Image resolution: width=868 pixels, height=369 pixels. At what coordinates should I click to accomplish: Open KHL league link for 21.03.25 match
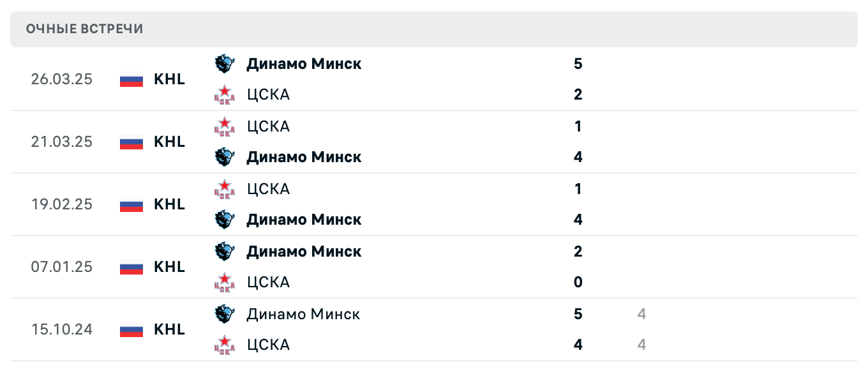point(169,142)
